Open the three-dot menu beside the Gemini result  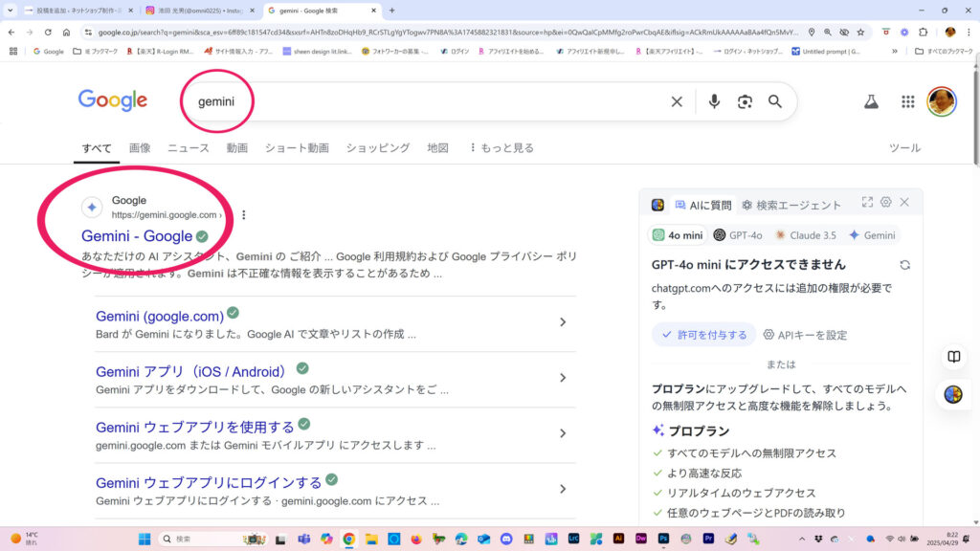[x=244, y=215]
